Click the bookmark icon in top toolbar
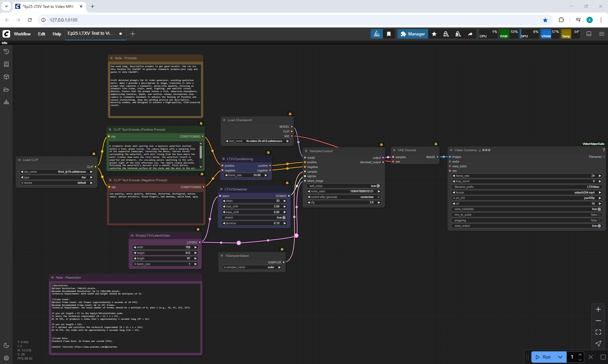 (389, 34)
